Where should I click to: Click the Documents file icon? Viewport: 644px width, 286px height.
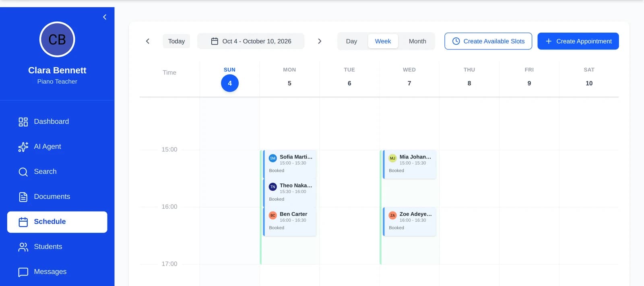point(23,197)
